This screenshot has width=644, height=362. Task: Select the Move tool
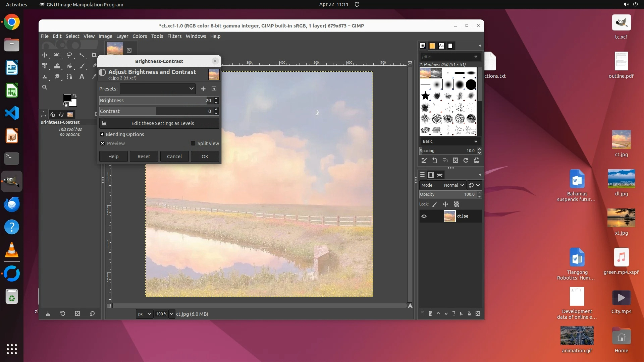point(45,55)
